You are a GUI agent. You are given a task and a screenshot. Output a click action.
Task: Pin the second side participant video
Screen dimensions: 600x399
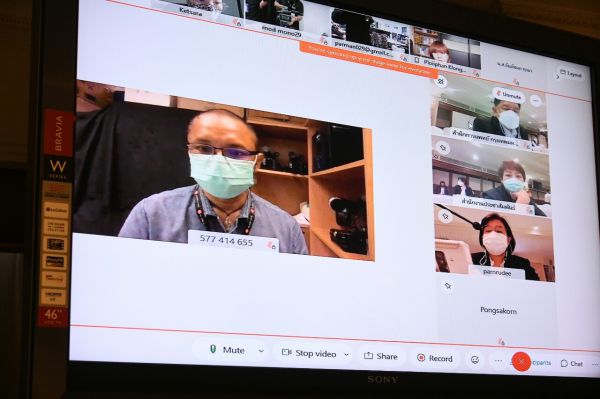(443, 148)
